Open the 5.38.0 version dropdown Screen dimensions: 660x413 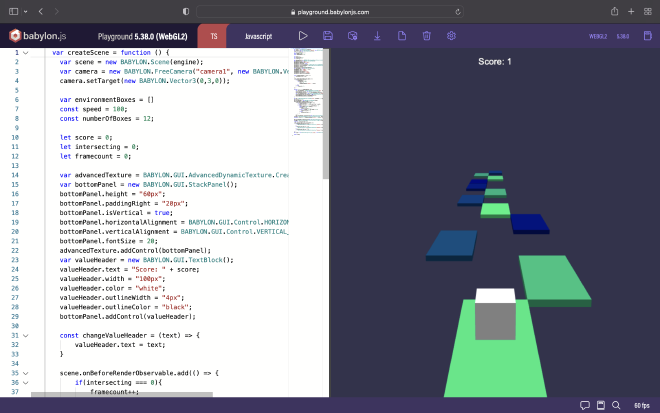(x=623, y=36)
